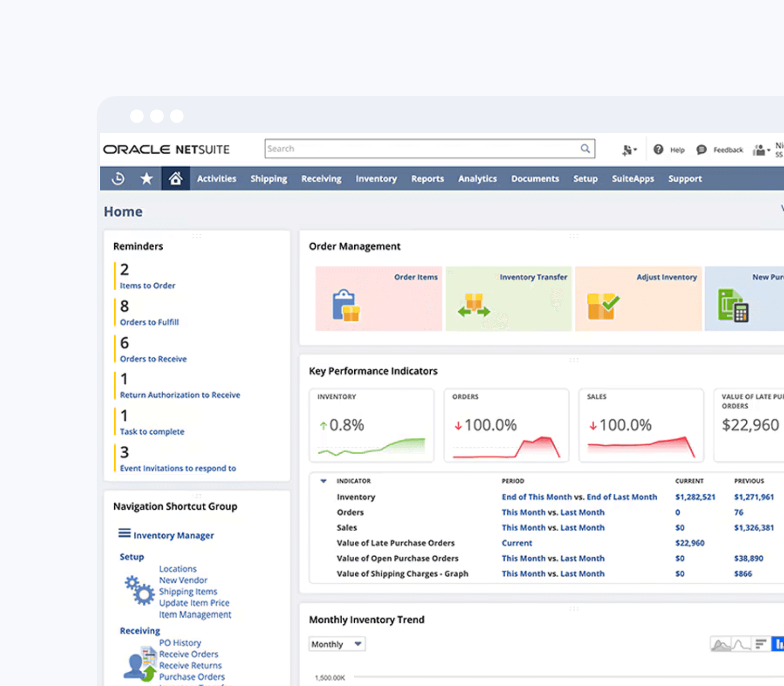Open Return Authorization to Receive reminder

pyautogui.click(x=180, y=395)
